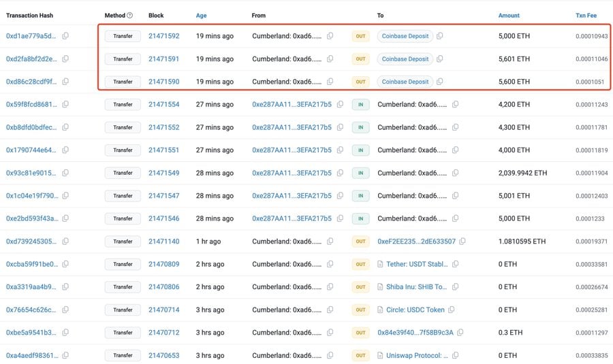
Task: Copy transaction hash 0xb8dfd0bdfec
Action: tap(65, 127)
